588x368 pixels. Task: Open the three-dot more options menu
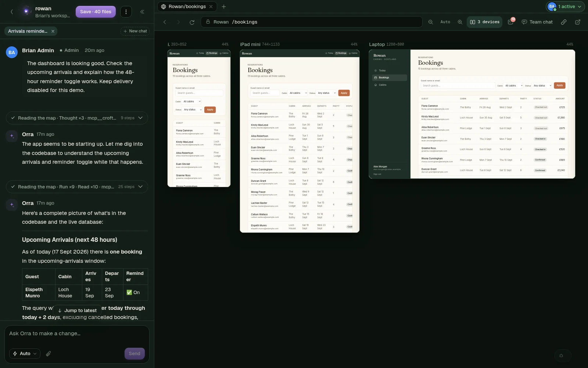126,12
